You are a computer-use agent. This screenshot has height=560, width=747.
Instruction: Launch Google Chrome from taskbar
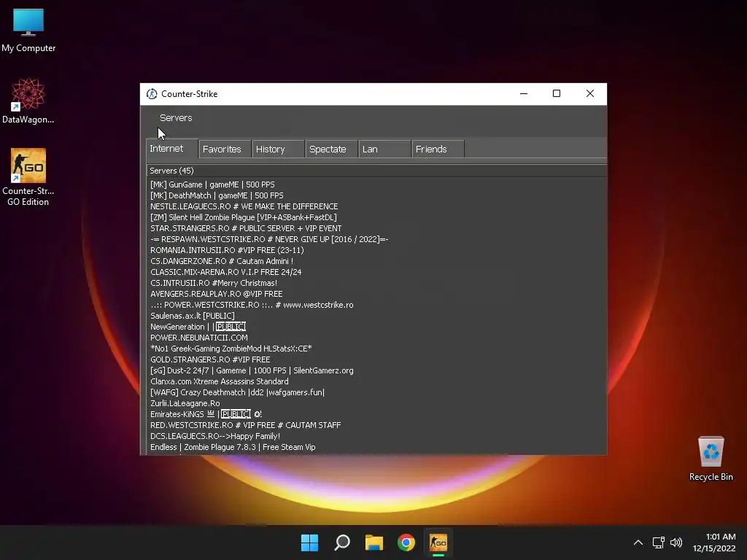(x=406, y=542)
